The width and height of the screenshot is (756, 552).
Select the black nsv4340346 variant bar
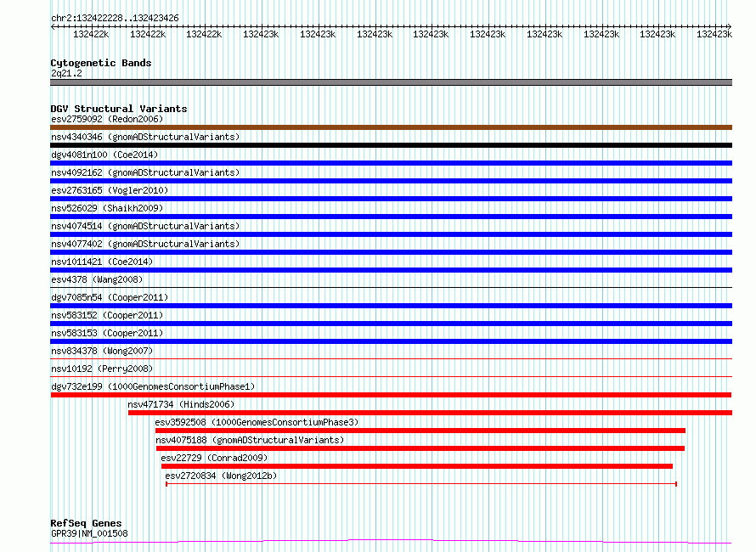click(x=391, y=145)
